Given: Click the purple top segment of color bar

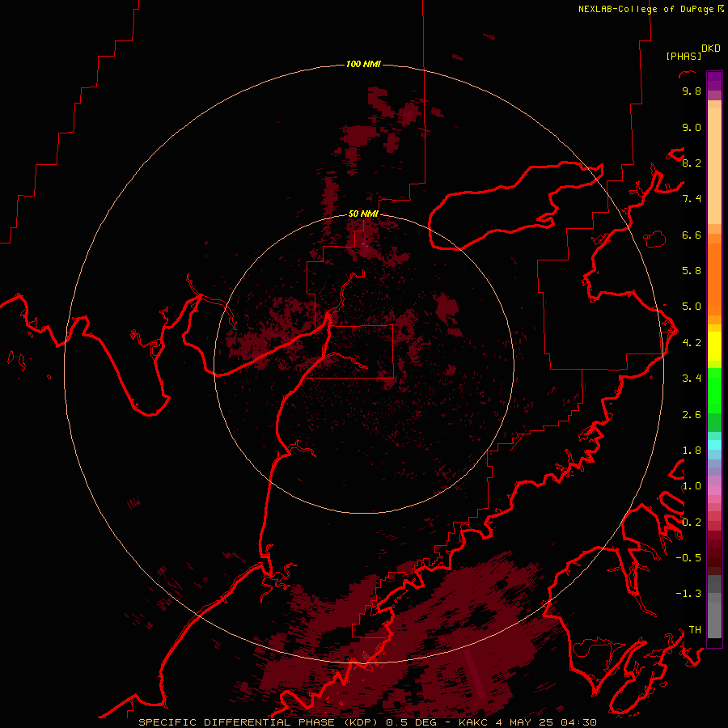Looking at the screenshot, I should [714, 81].
